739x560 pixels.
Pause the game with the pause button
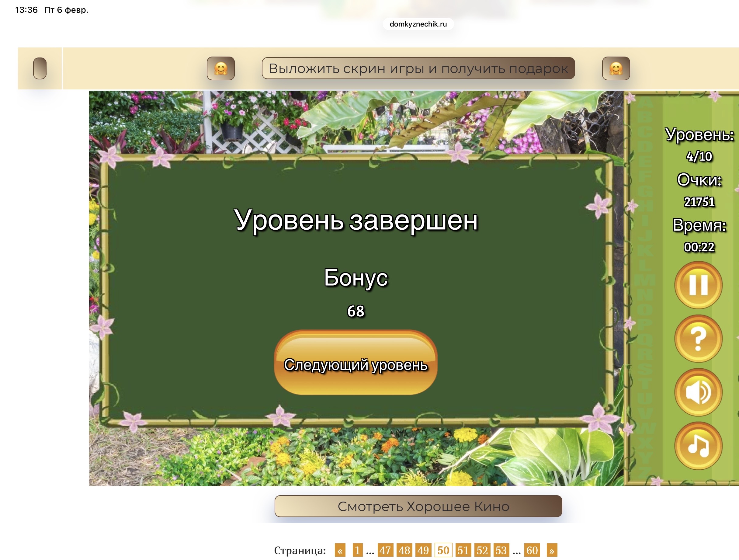point(698,285)
